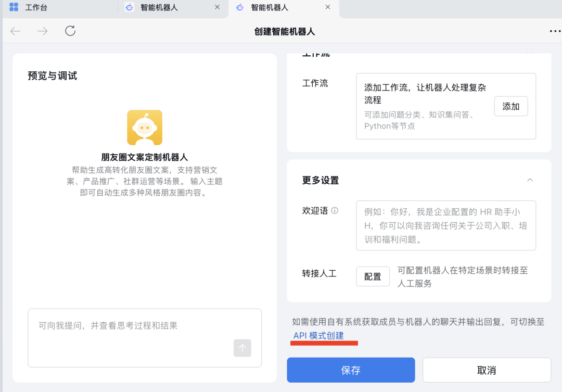Click the back navigation arrow
This screenshot has width=562, height=392.
(x=15, y=31)
